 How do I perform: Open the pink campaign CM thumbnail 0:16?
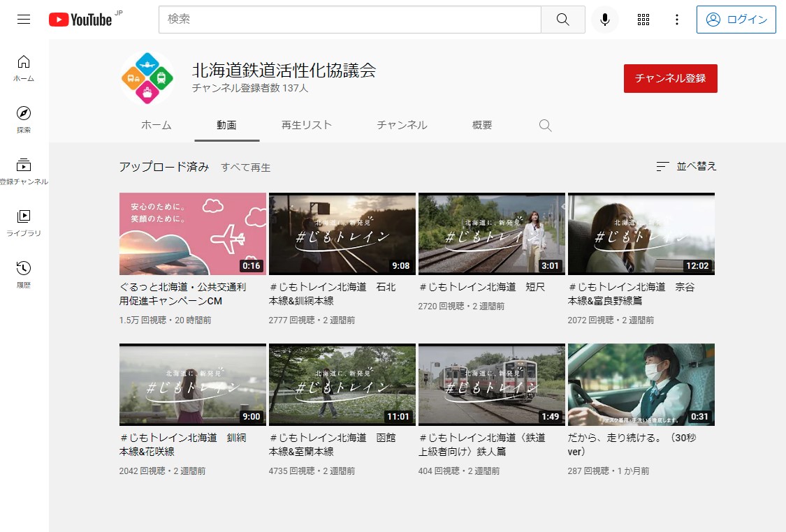(193, 234)
